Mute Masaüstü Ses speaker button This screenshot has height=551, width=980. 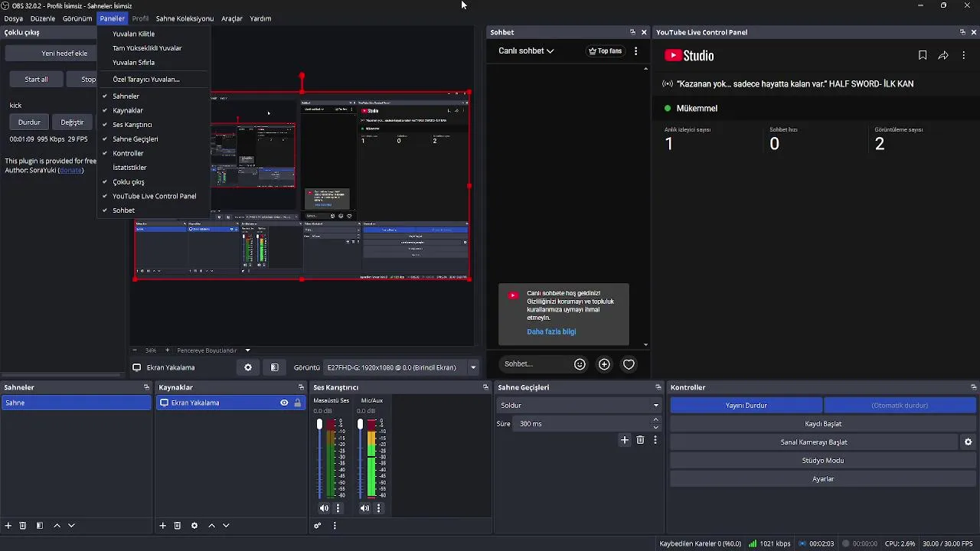click(x=324, y=508)
